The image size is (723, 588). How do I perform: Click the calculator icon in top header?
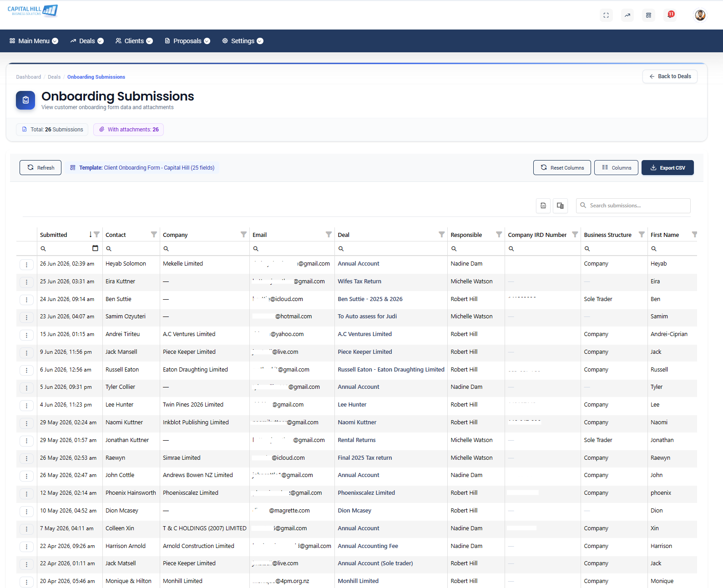click(649, 15)
